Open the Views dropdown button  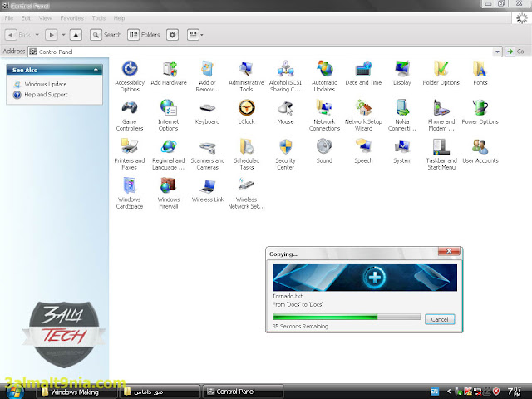pos(195,35)
